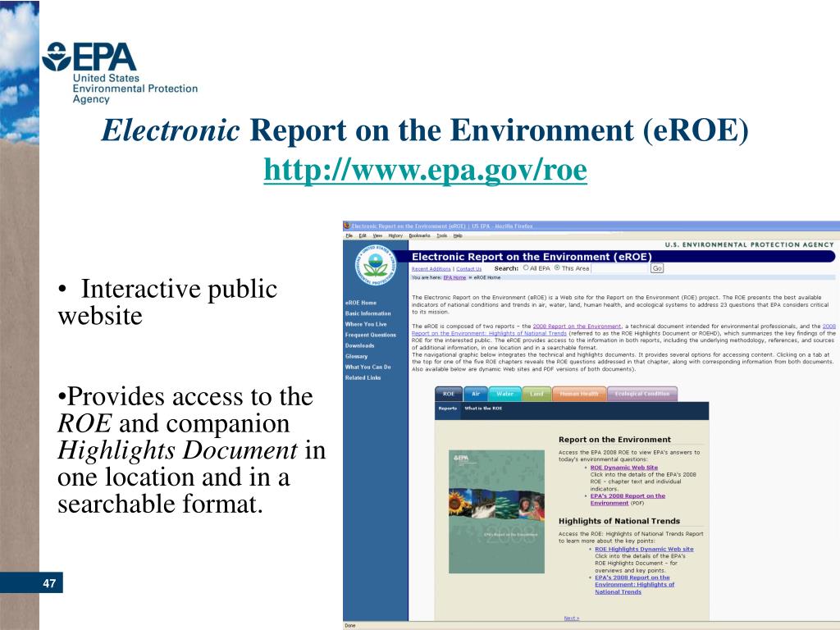Follow the EPA Home breadcrumb link
The width and height of the screenshot is (840, 630).
coord(454,278)
